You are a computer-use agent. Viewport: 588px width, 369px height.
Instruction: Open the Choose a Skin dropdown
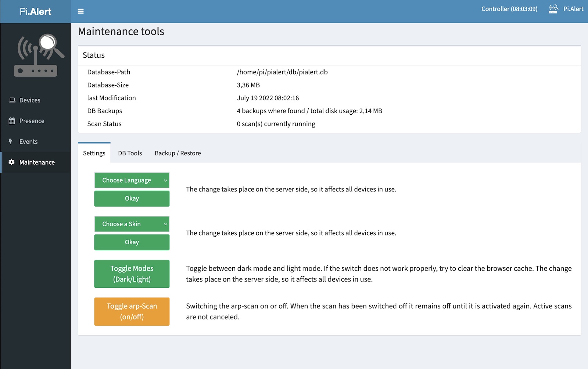pos(132,224)
